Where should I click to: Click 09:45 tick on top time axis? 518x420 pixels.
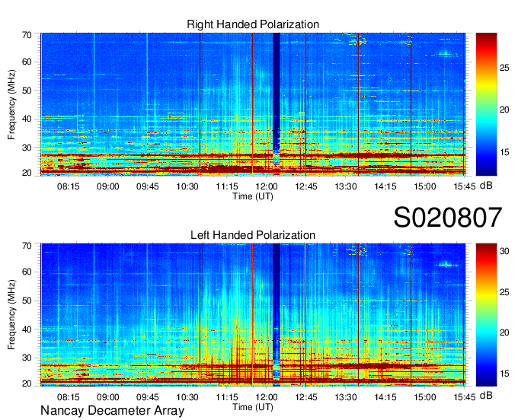(x=147, y=186)
